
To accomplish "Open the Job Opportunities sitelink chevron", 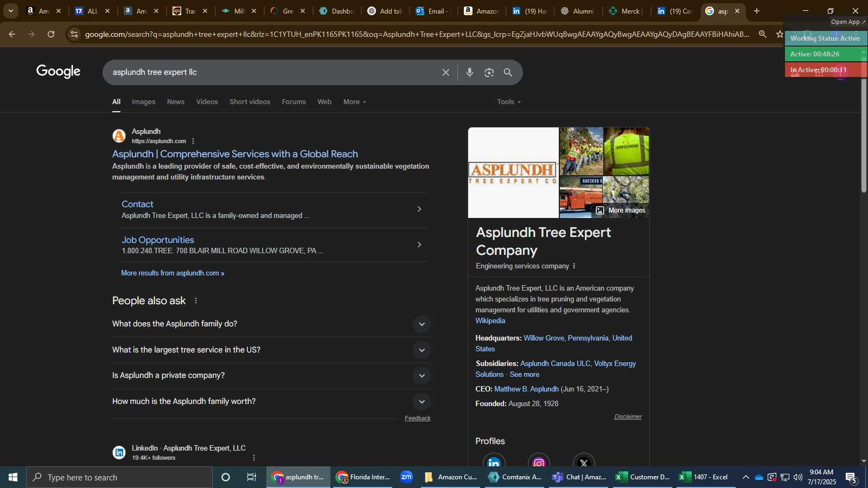I will tap(419, 245).
